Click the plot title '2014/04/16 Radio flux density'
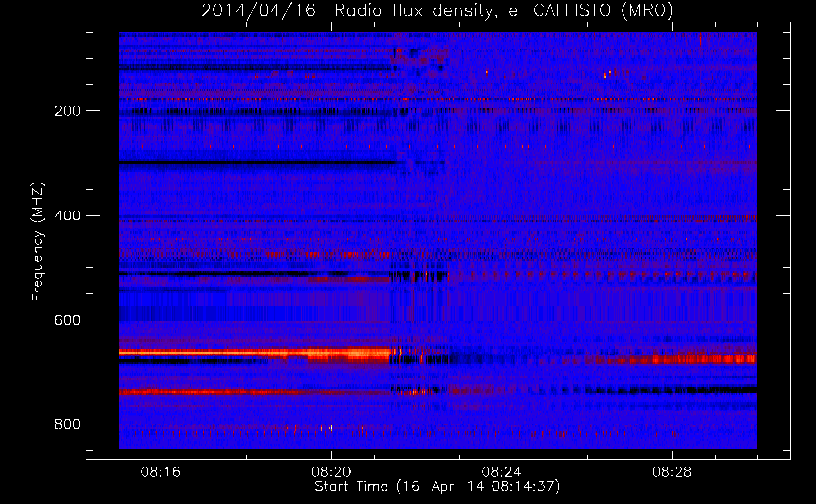 (x=438, y=10)
